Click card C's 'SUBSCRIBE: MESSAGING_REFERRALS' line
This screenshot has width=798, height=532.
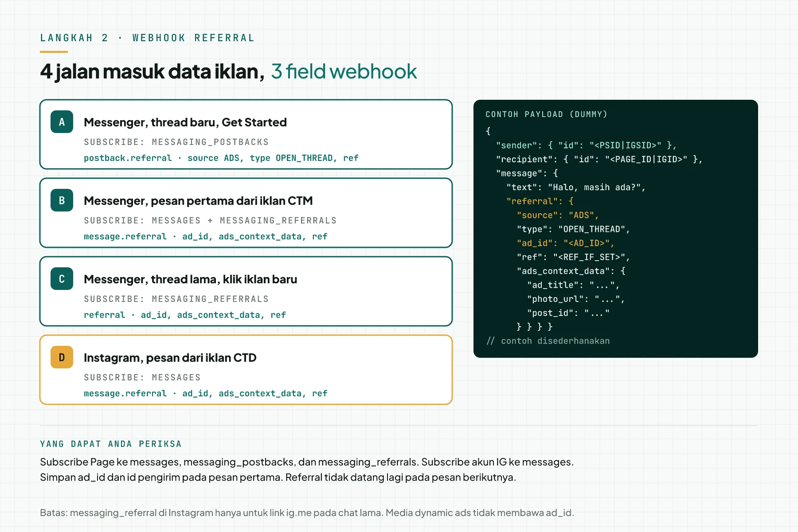176,299
